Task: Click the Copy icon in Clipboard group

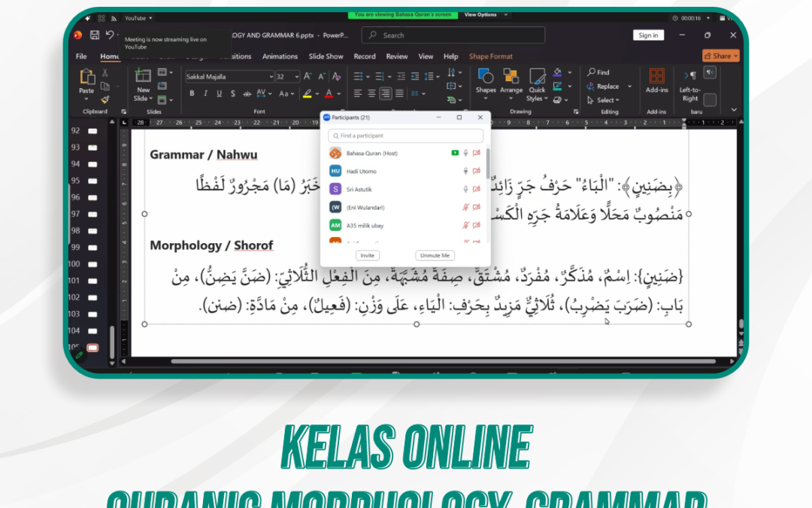Action: 105,86
